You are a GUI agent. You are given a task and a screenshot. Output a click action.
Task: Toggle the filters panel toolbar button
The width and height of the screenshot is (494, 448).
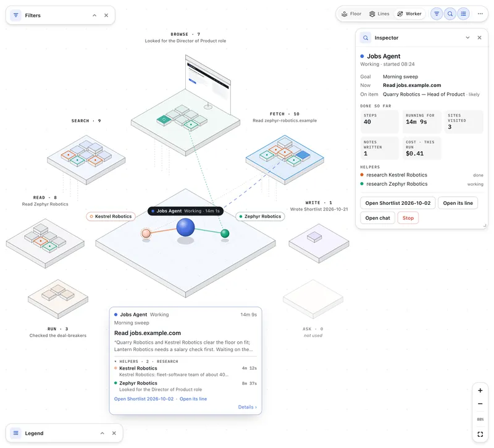click(437, 14)
